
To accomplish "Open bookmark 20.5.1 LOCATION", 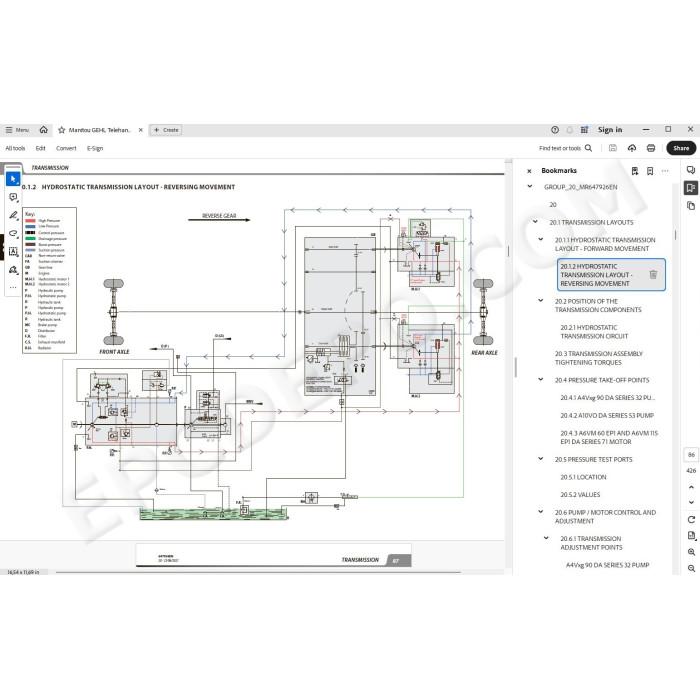I will coord(583,477).
